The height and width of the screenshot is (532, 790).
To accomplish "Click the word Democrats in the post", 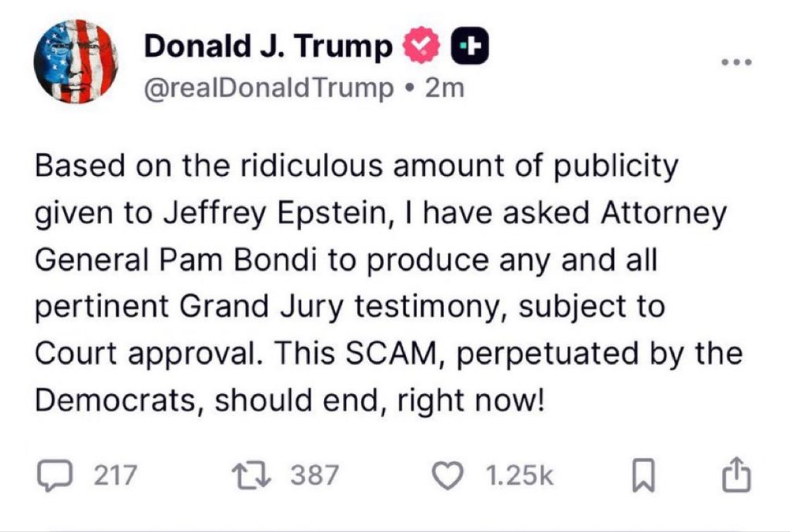I will pyautogui.click(x=115, y=401).
